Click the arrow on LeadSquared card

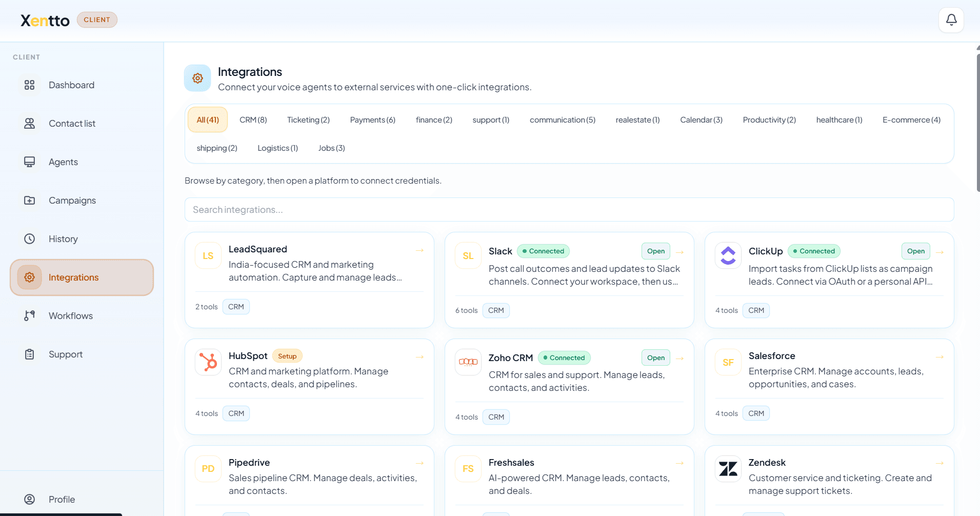pyautogui.click(x=419, y=250)
